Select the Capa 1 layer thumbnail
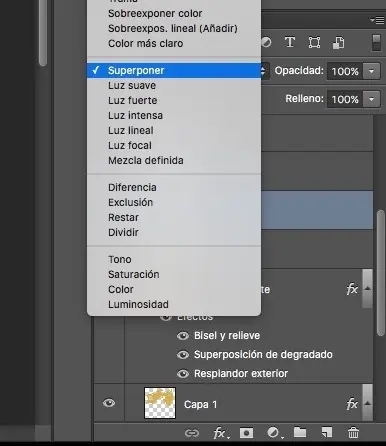 pos(160,403)
